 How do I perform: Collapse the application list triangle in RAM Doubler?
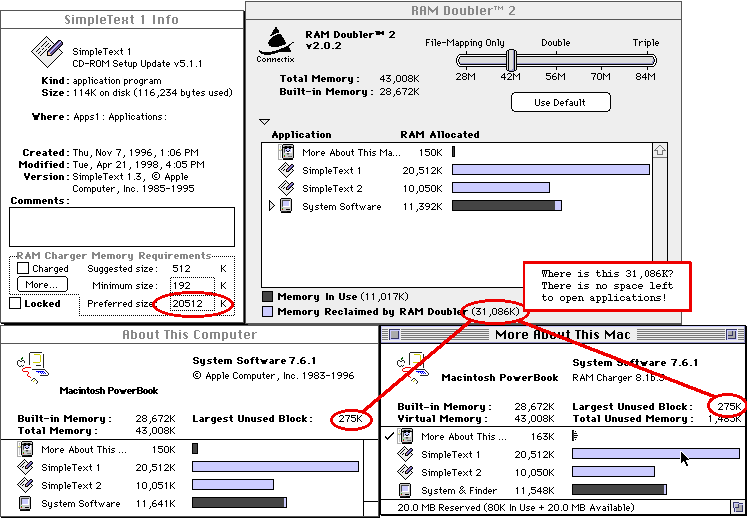264,122
